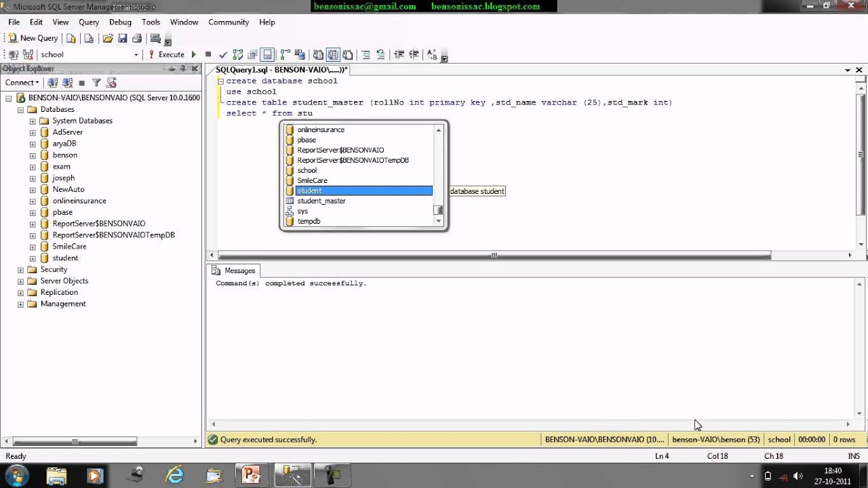The width and height of the screenshot is (868, 488).
Task: Click the Print icon in toolbar
Action: (x=137, y=39)
